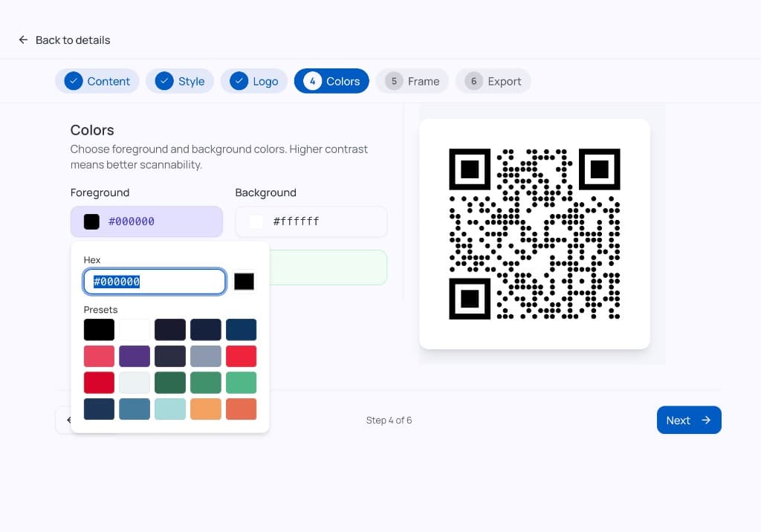Viewport: 761px width, 532px height.
Task: Choose the purple preset swatch
Action: [x=135, y=356]
